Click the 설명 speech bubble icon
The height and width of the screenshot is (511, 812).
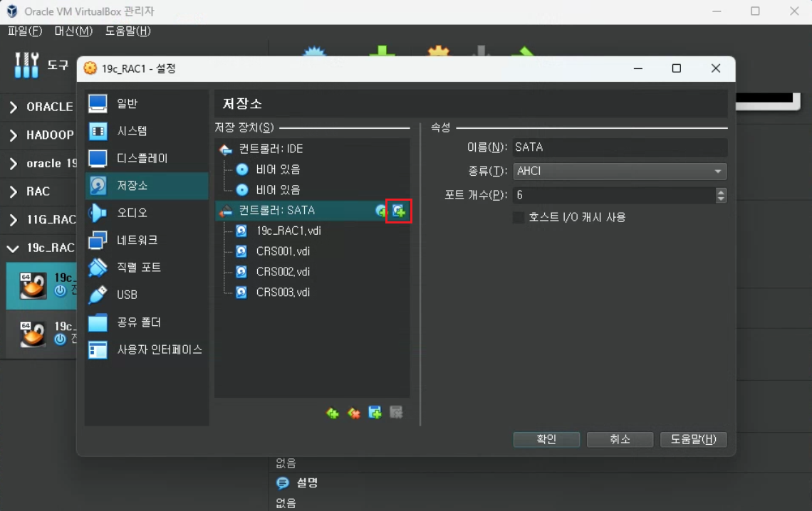(283, 483)
